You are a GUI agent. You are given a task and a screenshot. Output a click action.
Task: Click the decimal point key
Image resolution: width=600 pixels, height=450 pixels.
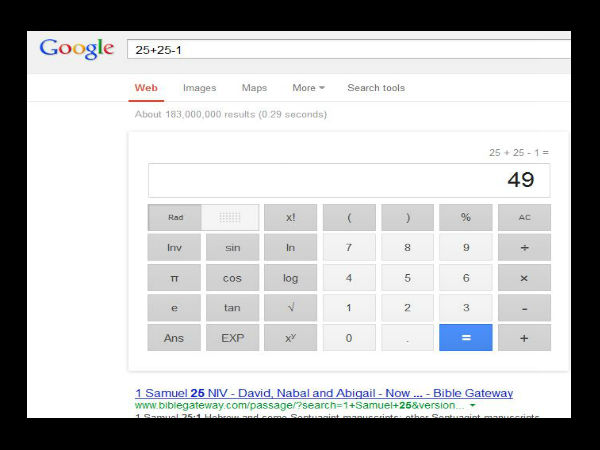[408, 338]
